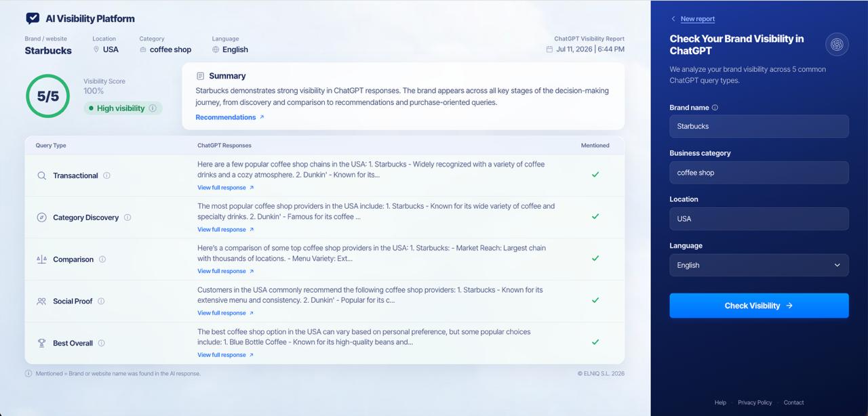Click the info icon next to Comparison

click(x=102, y=259)
